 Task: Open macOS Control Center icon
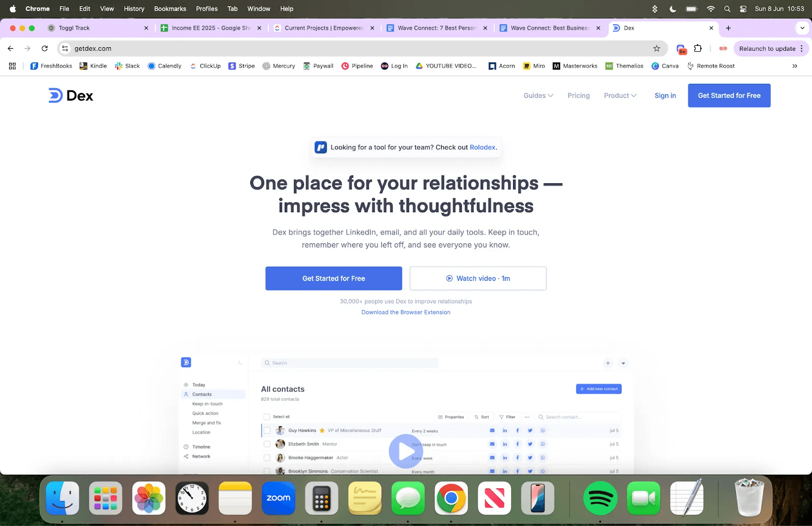tap(743, 9)
